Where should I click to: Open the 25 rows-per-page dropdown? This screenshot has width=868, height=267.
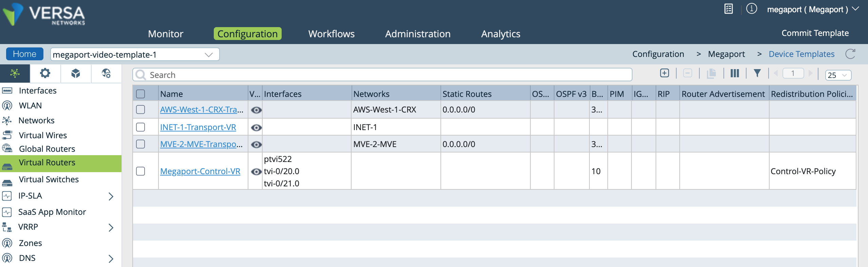(838, 75)
